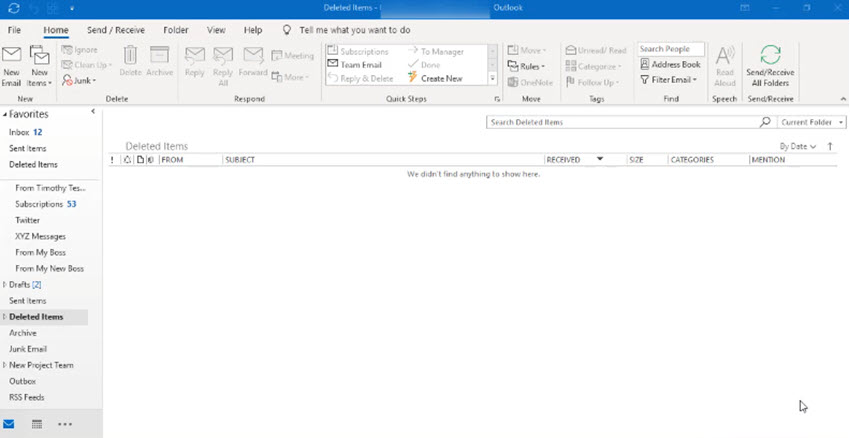This screenshot has width=850, height=438.
Task: Open the Rules dropdown
Action: tap(526, 66)
